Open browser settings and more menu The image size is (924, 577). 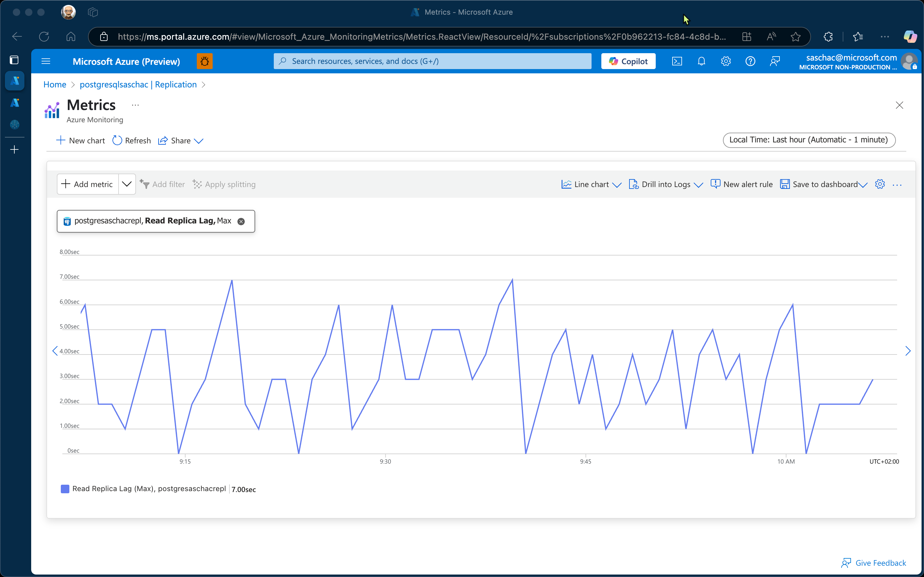click(885, 37)
